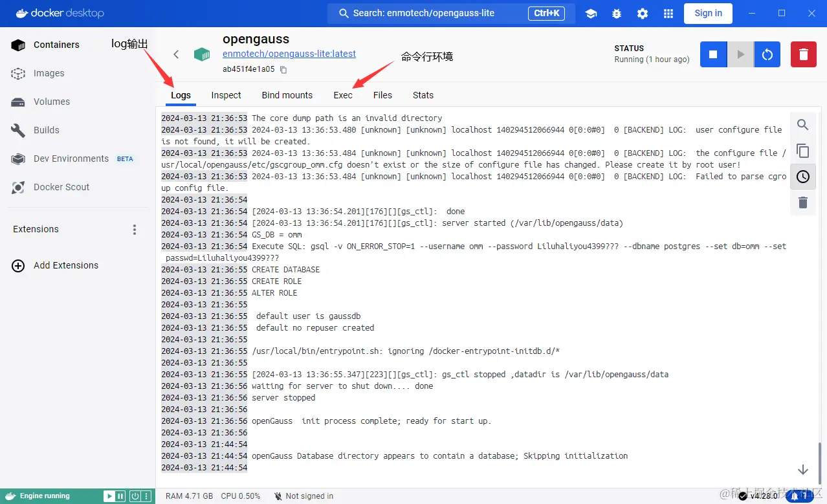Click the RAM 4.71 GB status entry
827x504 pixels.
coord(189,496)
